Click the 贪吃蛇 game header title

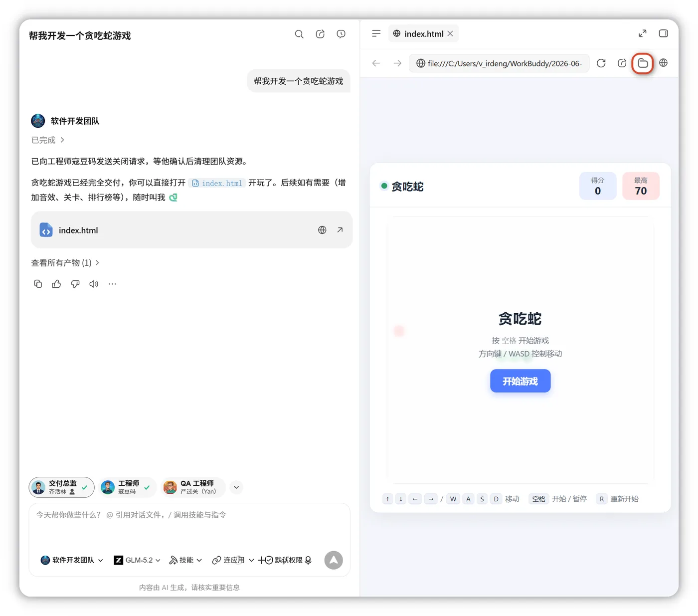coord(407,187)
